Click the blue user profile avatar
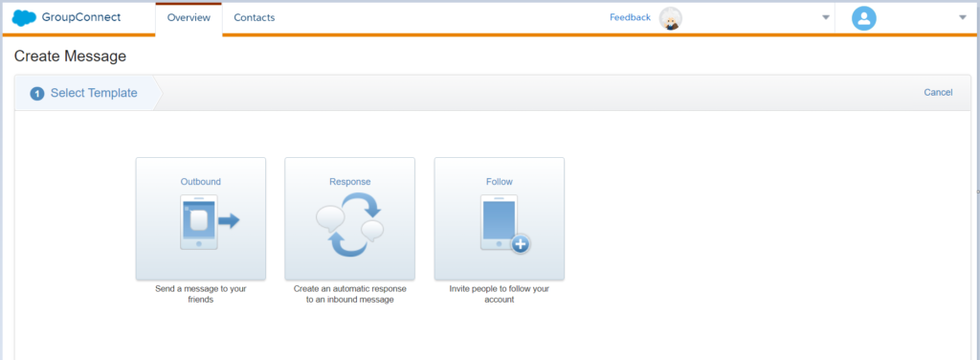This screenshot has width=980, height=360. click(864, 18)
